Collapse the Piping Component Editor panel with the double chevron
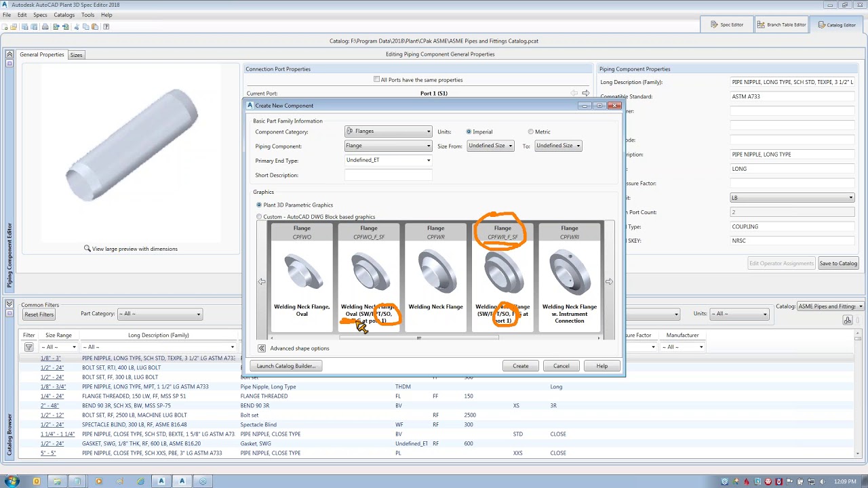 [9, 54]
